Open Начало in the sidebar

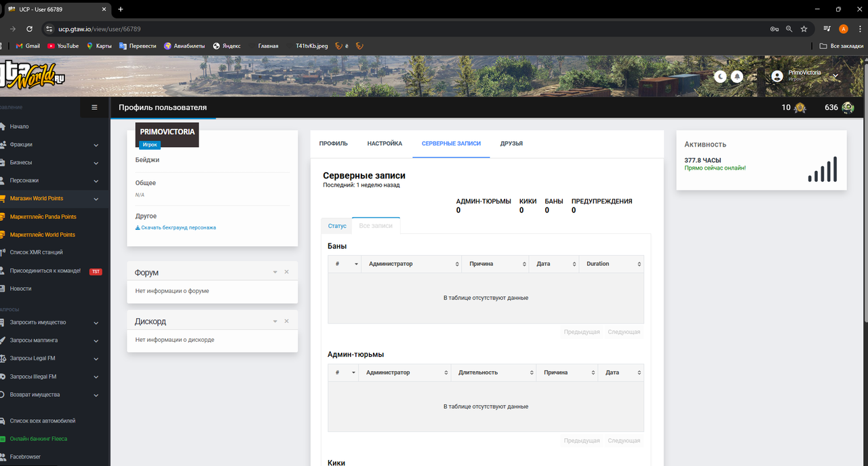tap(19, 126)
